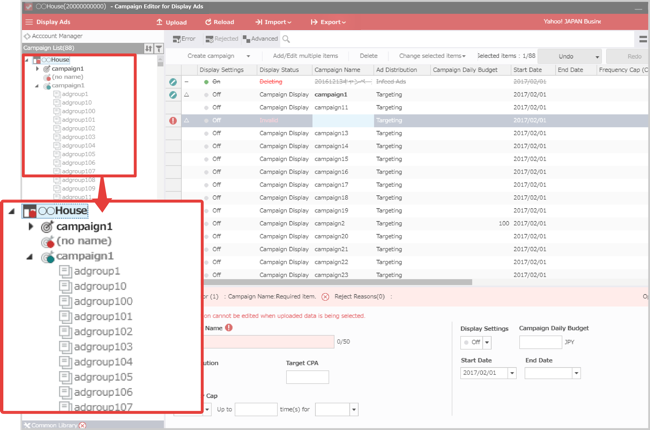The height and width of the screenshot is (430, 650).
Task: Toggle Off display setting for campaign14
Action: 213,146
